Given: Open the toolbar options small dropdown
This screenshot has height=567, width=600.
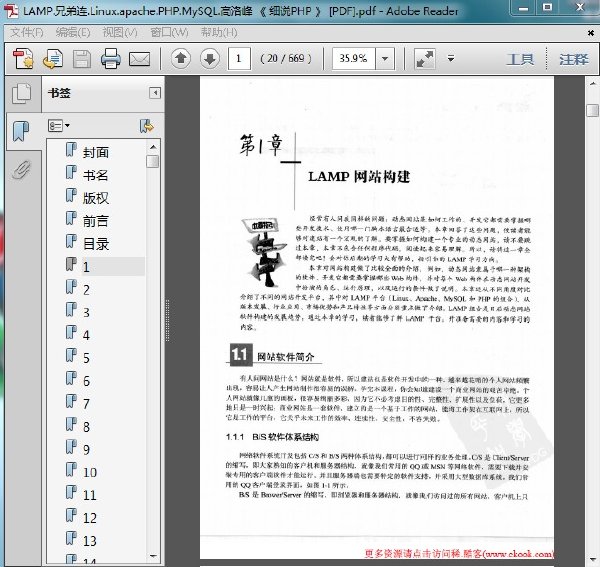Looking at the screenshot, I should (x=451, y=59).
